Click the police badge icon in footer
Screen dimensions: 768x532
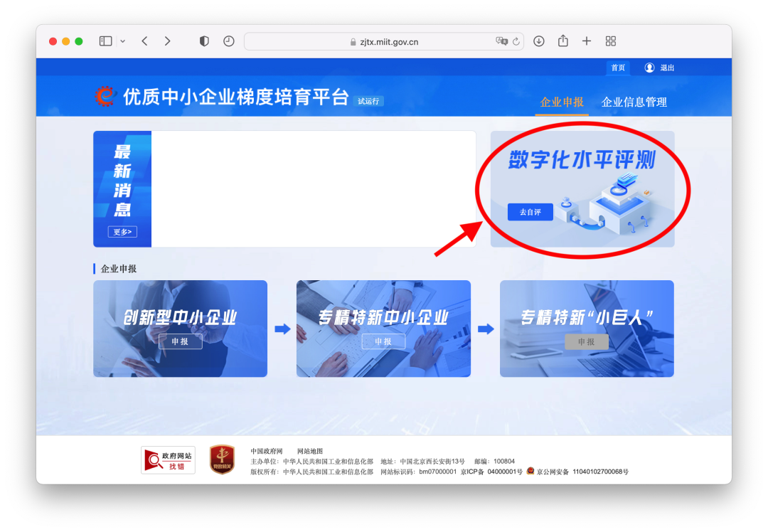click(530, 471)
